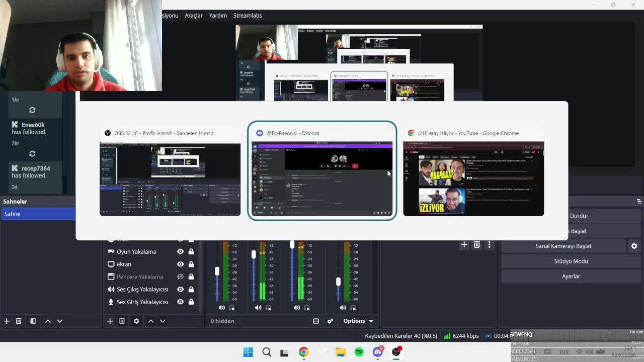Hide the Oyun Yakalama source
This screenshot has width=644, height=362.
tap(180, 251)
